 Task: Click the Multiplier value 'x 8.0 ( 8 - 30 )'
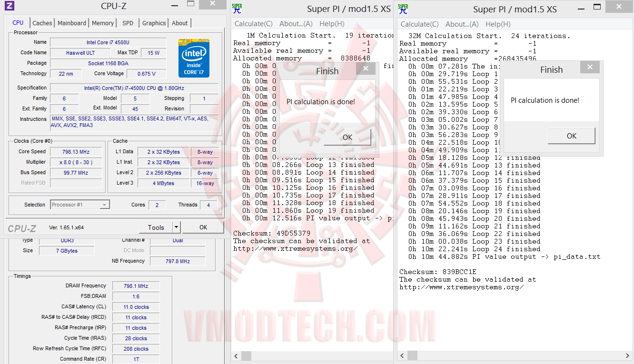pyautogui.click(x=76, y=162)
